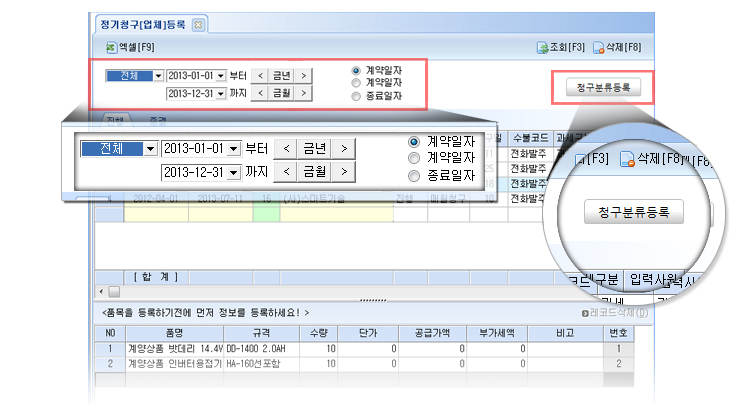Click the Excel export icon labeled 엑셀[F9]
Screen dimensions: 740x405
(111, 47)
